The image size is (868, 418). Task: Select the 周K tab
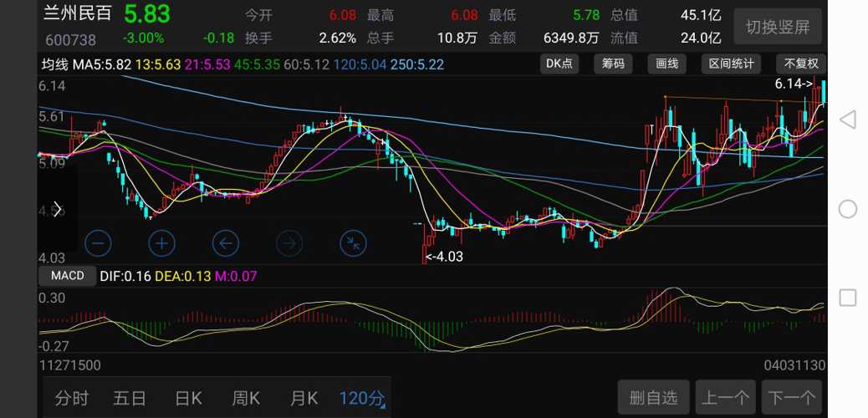(246, 397)
